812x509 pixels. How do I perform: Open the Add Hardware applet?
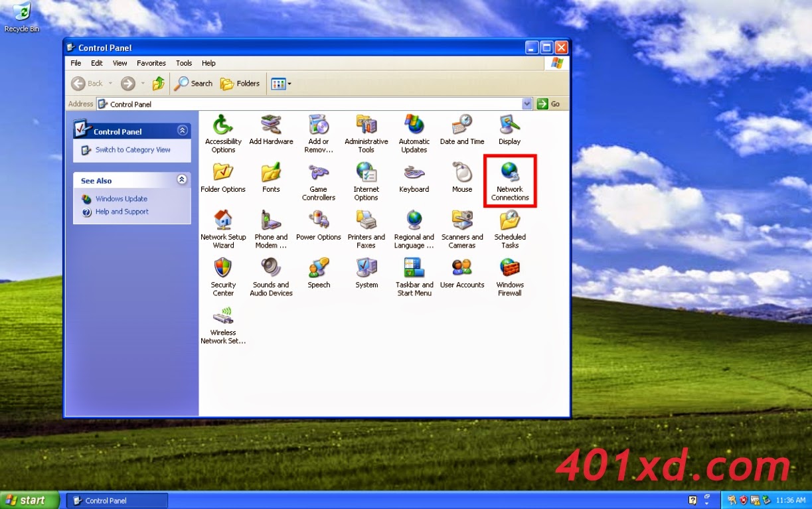pos(271,129)
